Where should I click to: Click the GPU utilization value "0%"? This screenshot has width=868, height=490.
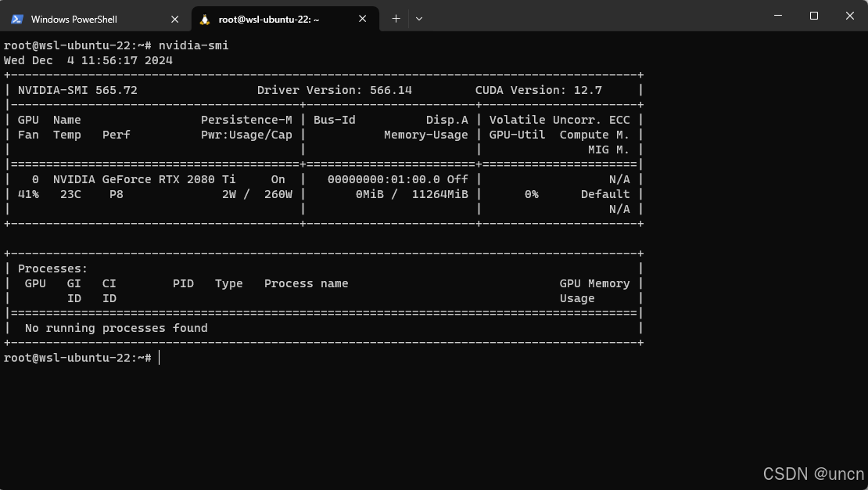(532, 195)
